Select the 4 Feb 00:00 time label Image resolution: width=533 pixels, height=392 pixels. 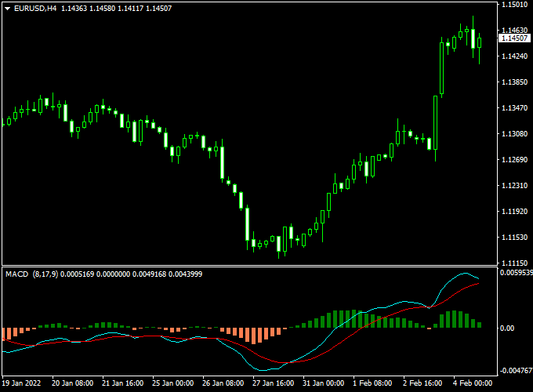(x=473, y=383)
